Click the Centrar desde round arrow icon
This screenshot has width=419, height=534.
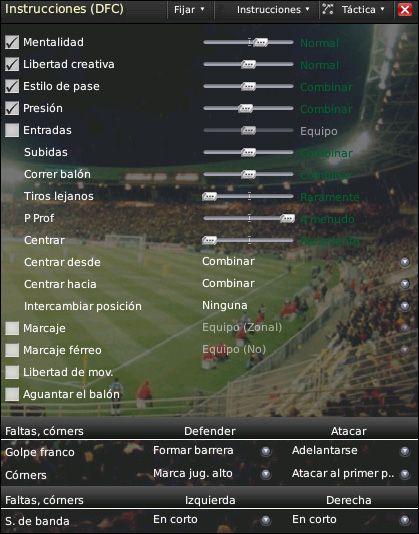click(x=405, y=262)
